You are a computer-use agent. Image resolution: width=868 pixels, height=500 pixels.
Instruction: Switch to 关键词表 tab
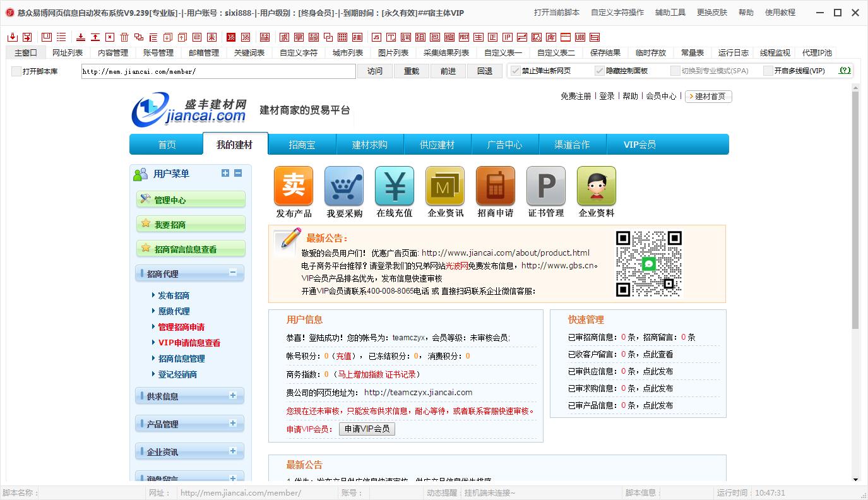click(x=249, y=53)
